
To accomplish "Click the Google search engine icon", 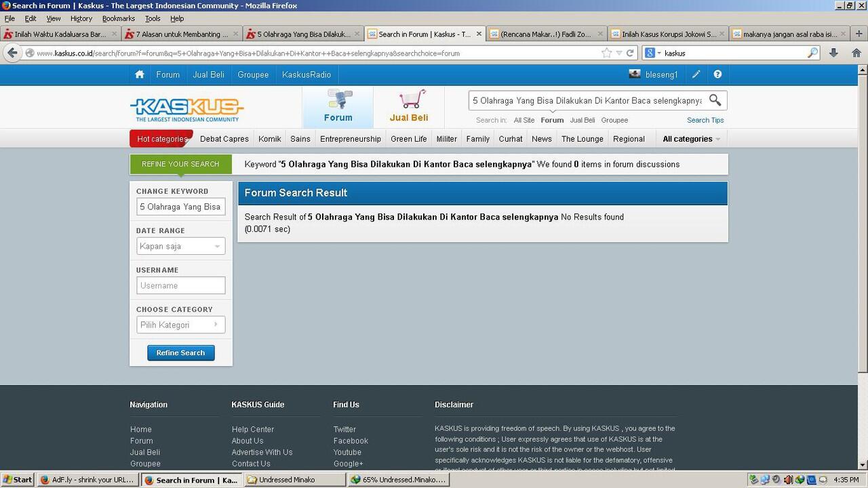I will tap(650, 53).
